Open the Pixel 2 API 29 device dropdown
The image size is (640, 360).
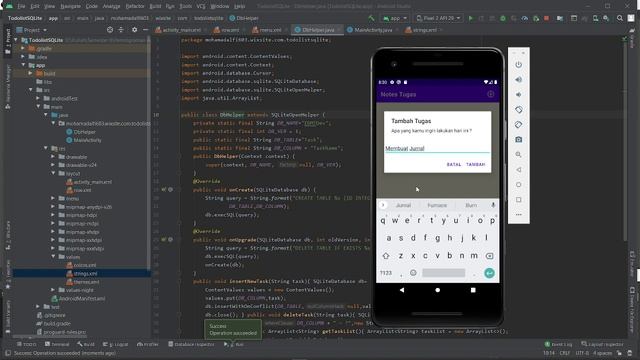[439, 18]
